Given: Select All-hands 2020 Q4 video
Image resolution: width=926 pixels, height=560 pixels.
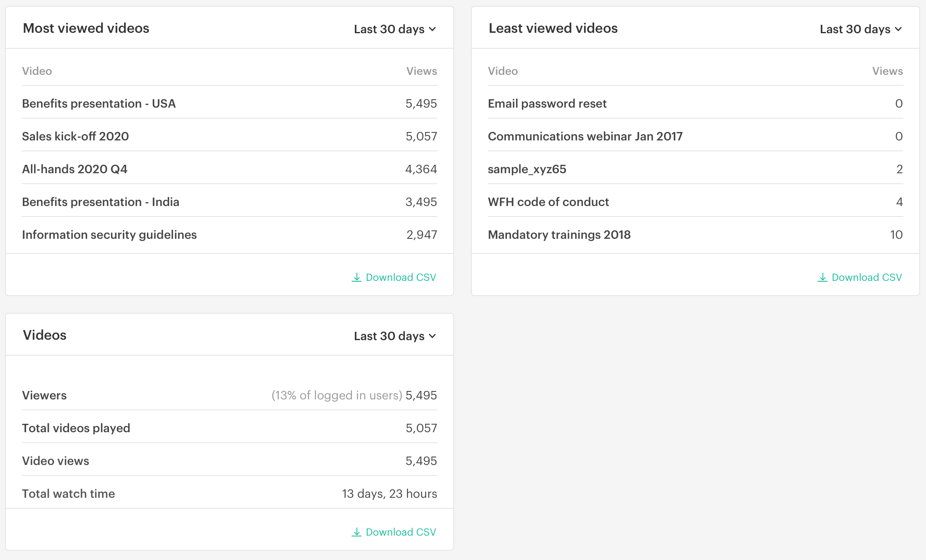Looking at the screenshot, I should [x=74, y=169].
